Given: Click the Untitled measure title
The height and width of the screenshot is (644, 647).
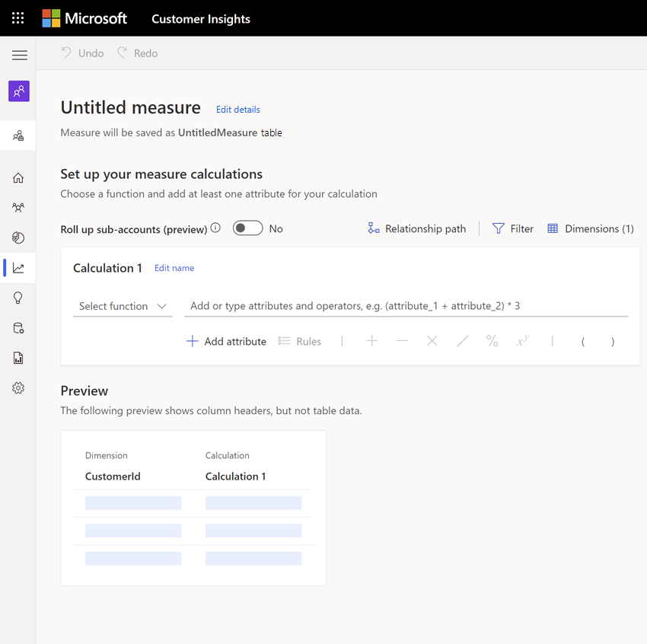Looking at the screenshot, I should (131, 107).
